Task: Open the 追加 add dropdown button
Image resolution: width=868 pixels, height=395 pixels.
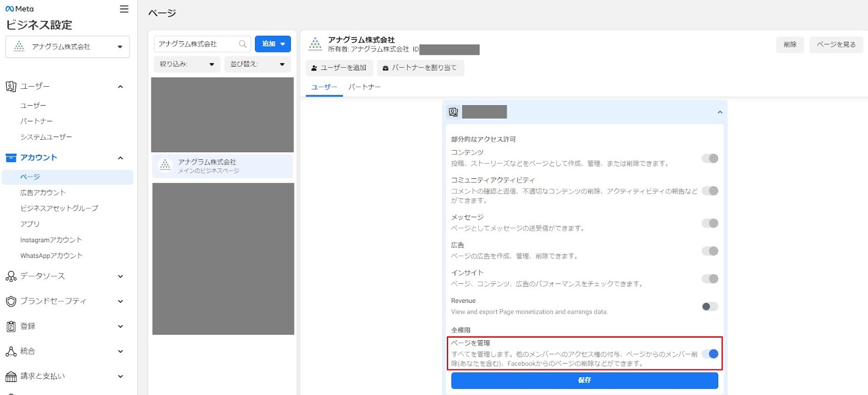Action: click(x=273, y=44)
